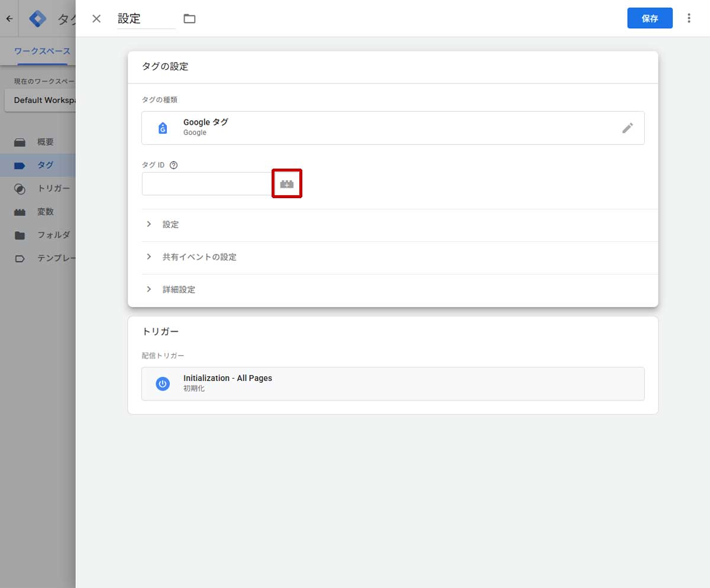Click the タグの種類 label
This screenshot has height=588, width=710.
pyautogui.click(x=160, y=99)
